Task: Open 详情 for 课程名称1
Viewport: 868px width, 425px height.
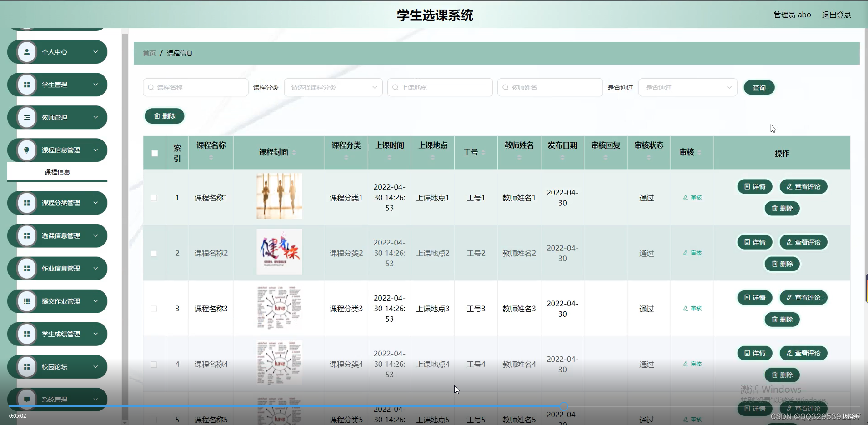Action: (x=755, y=186)
